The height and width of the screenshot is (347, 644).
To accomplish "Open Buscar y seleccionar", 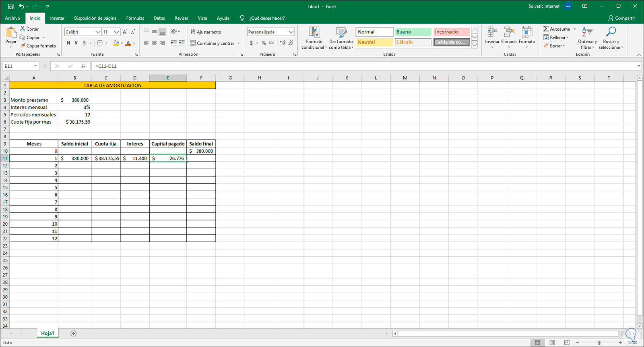I will point(611,38).
